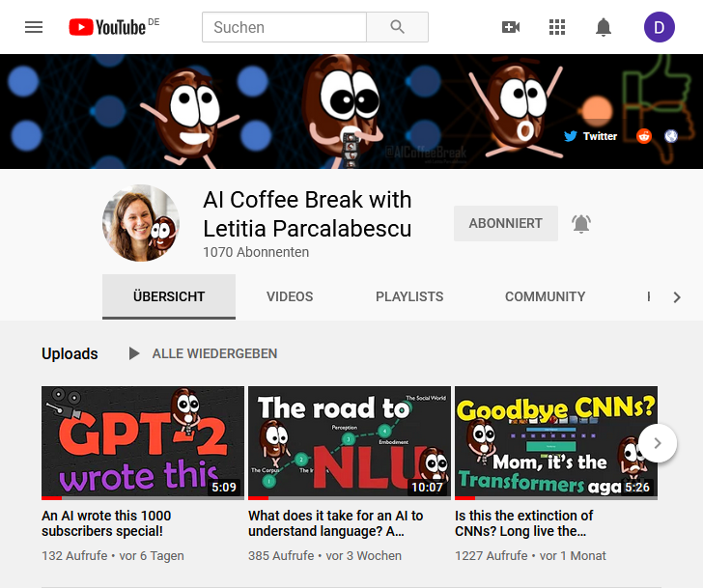Open the hamburger guide menu
This screenshot has width=703, height=588.
pyautogui.click(x=34, y=27)
